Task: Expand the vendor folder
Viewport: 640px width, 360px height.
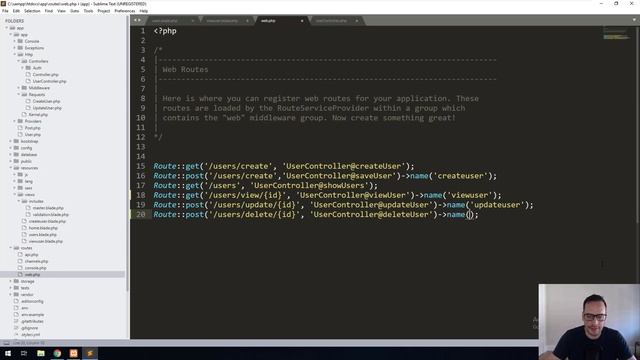Action: (11, 295)
